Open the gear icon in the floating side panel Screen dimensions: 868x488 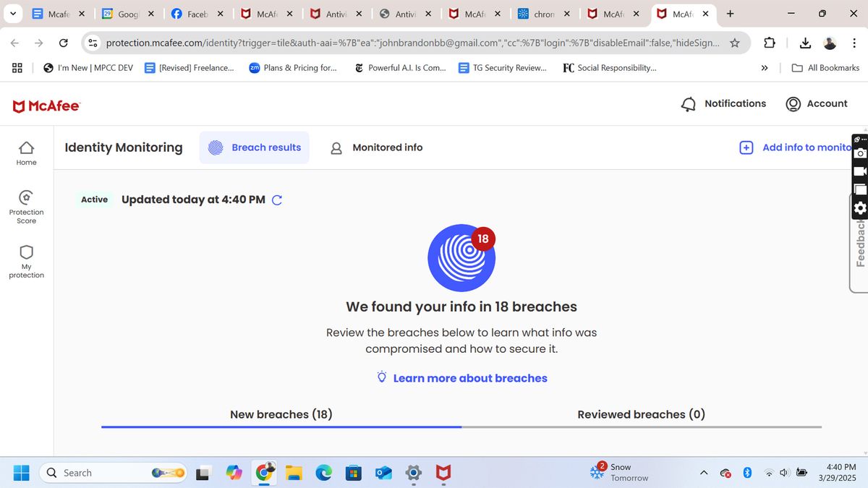click(x=859, y=207)
